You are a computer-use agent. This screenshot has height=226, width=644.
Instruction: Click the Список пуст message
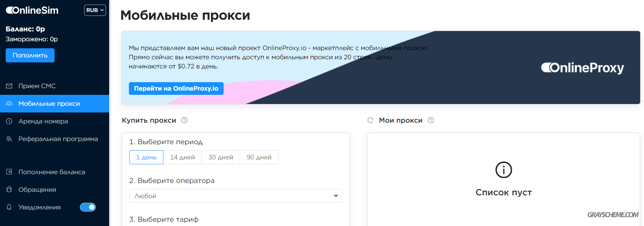[x=504, y=192]
